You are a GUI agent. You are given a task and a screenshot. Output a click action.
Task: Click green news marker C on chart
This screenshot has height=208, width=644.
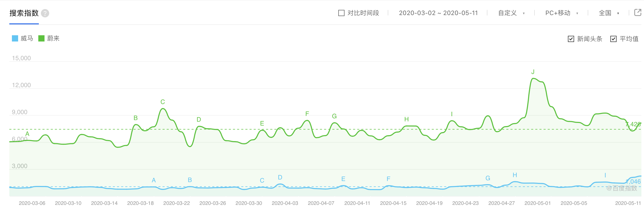point(163,102)
